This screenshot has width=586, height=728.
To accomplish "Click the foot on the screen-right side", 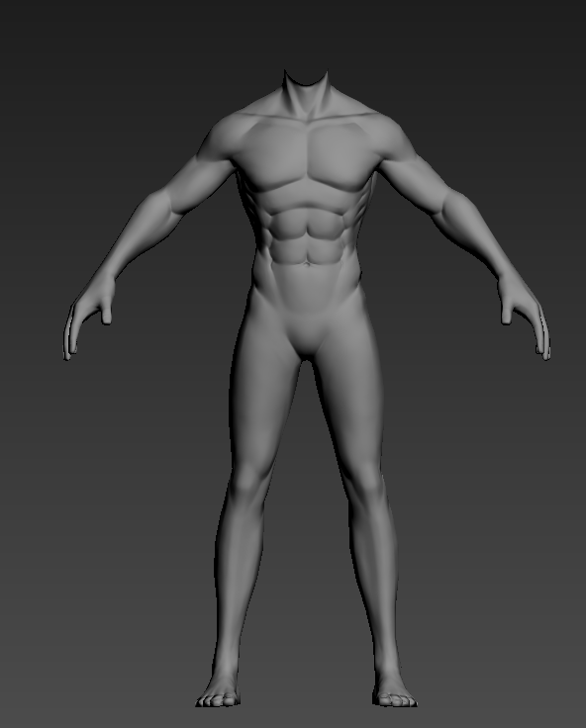I will pos(395,690).
